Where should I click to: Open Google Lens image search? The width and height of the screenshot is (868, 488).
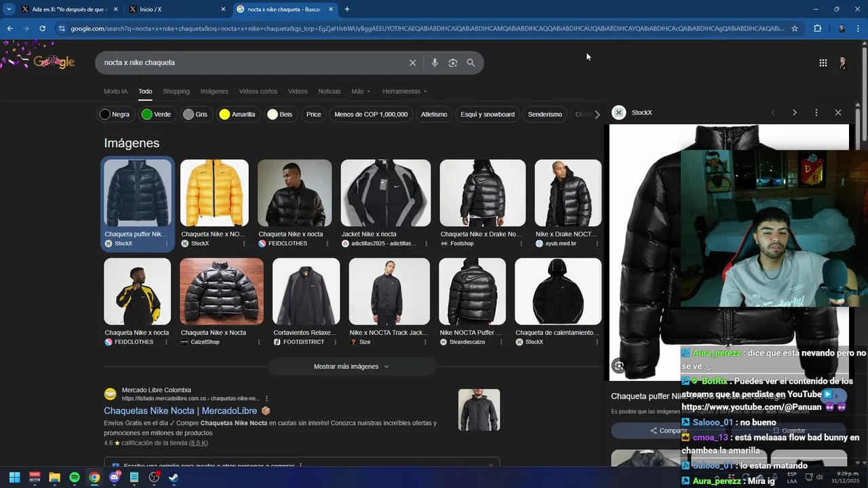pyautogui.click(x=452, y=62)
